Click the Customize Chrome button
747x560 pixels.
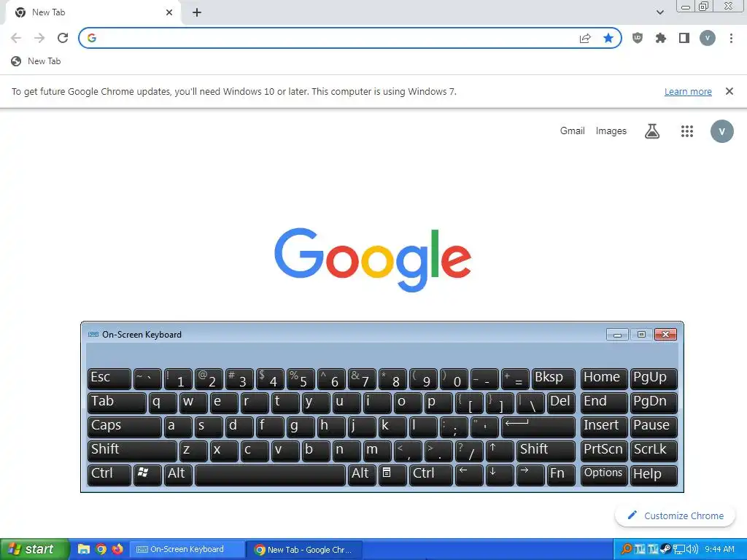(675, 516)
